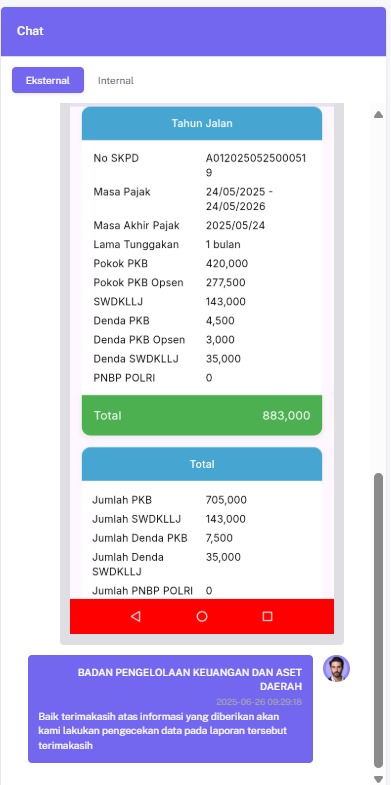Viewport: 391px width, 785px height.
Task: Click the Tahun Jalan section header
Action: [202, 123]
